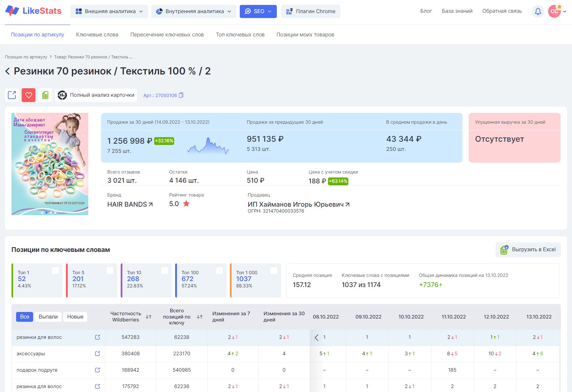Open the notifications bell
Viewport: 572px width, 392px height.
[538, 11]
